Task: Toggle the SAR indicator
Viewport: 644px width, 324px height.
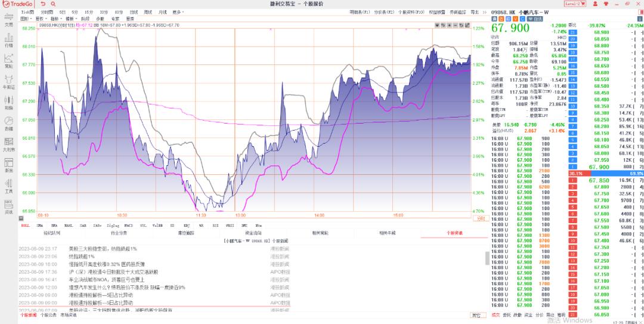Action: [83, 226]
